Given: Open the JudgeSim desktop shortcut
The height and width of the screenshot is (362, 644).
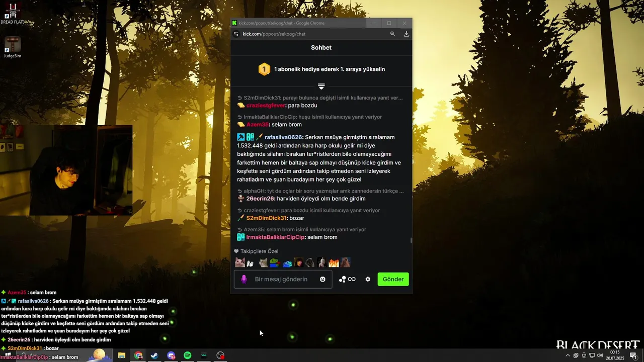Looking at the screenshot, I should pyautogui.click(x=13, y=48).
